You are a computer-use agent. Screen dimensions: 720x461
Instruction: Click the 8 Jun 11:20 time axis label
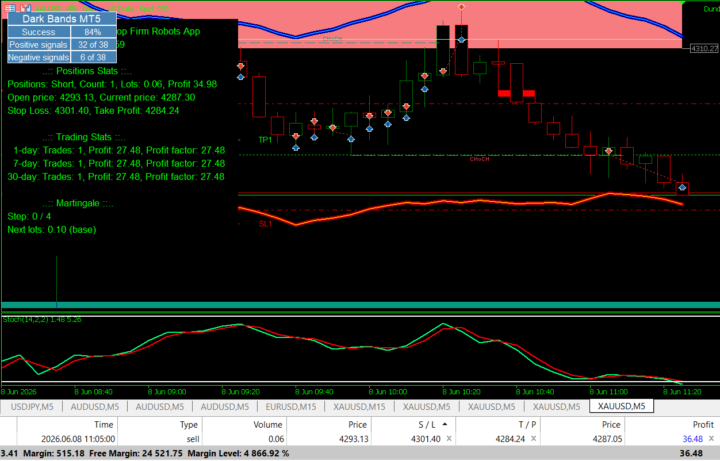[x=682, y=392]
